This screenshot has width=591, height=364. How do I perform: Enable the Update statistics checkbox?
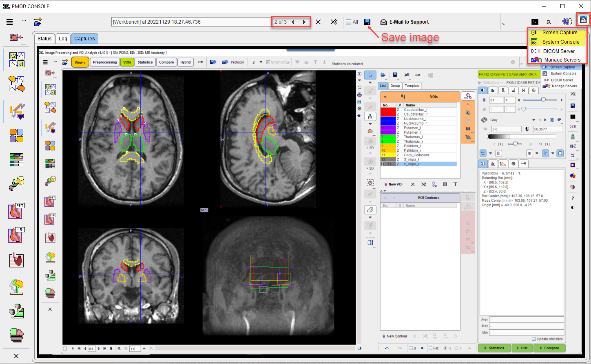coord(534,339)
